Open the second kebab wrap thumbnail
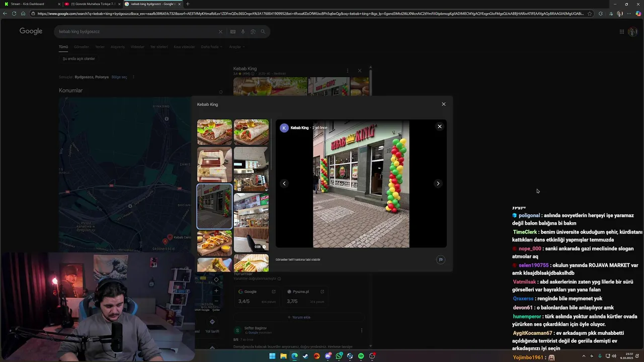 [251, 132]
